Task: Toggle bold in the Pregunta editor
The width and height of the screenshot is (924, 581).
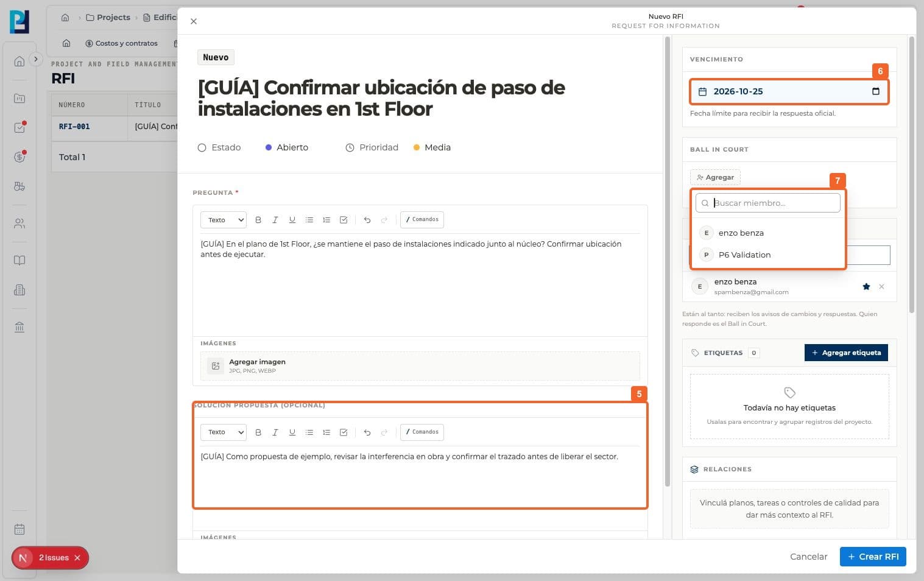Action: (258, 220)
